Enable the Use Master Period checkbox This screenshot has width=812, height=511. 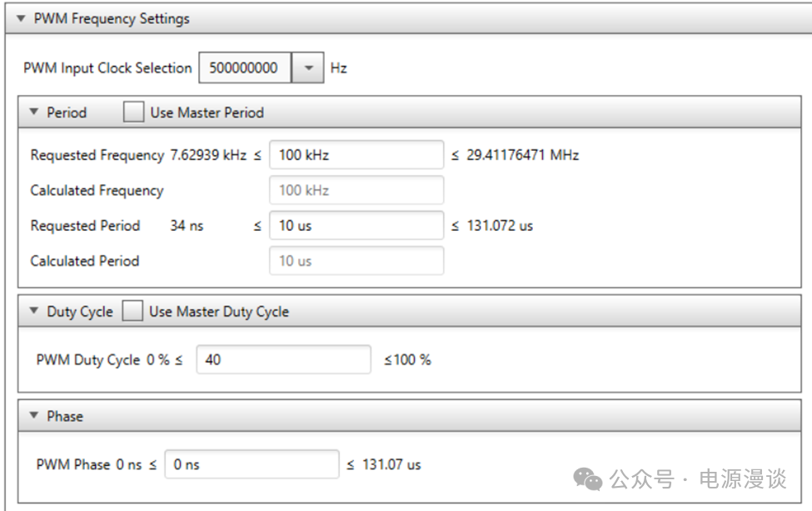[x=133, y=113]
